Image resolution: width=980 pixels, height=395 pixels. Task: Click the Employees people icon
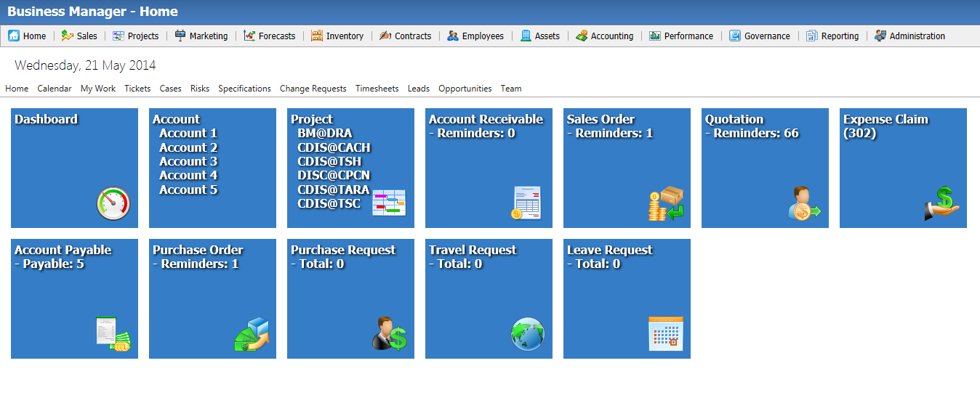point(453,36)
